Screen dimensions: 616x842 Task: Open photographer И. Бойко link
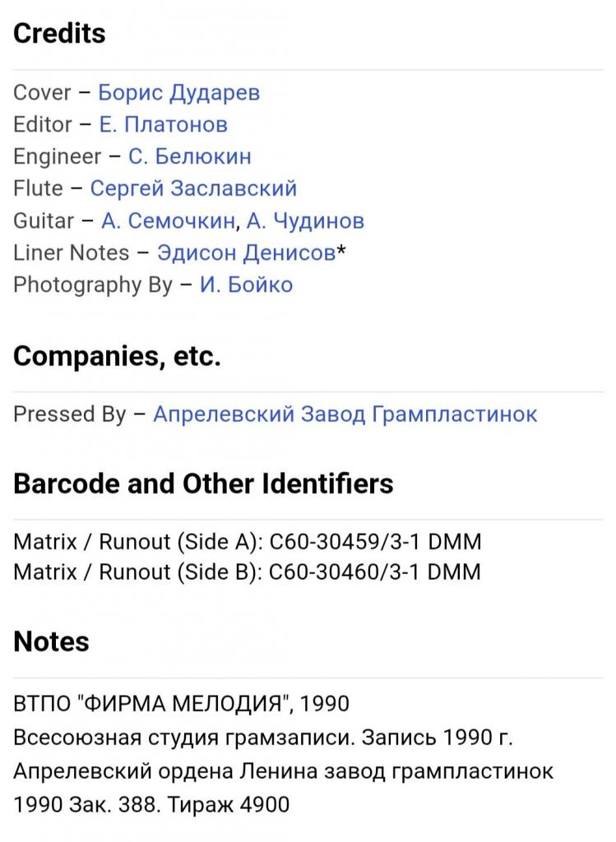coord(246,285)
